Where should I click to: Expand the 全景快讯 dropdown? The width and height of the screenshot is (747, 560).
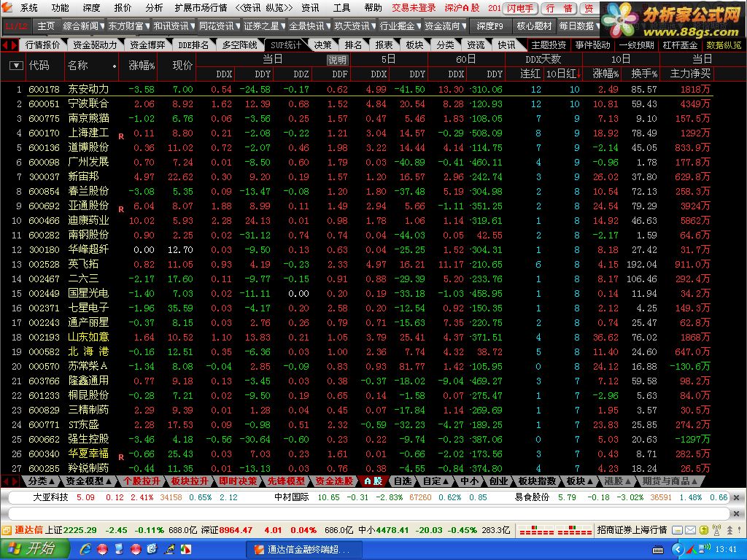(x=328, y=26)
